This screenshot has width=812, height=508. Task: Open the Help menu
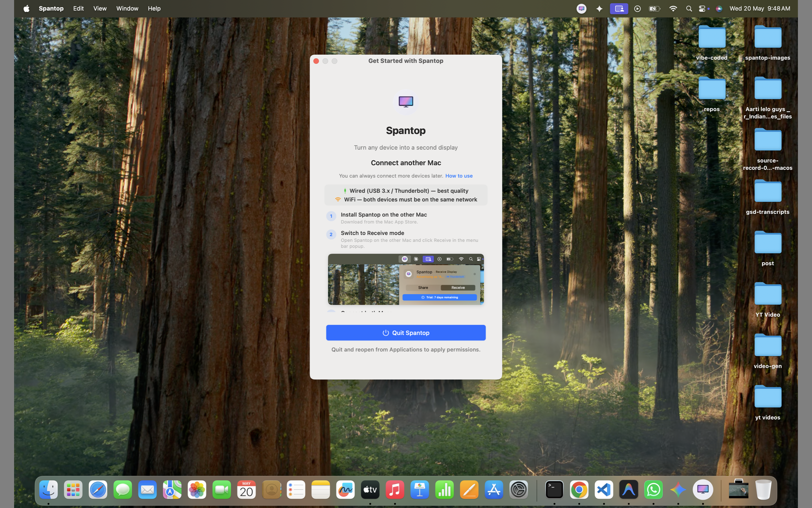point(154,8)
